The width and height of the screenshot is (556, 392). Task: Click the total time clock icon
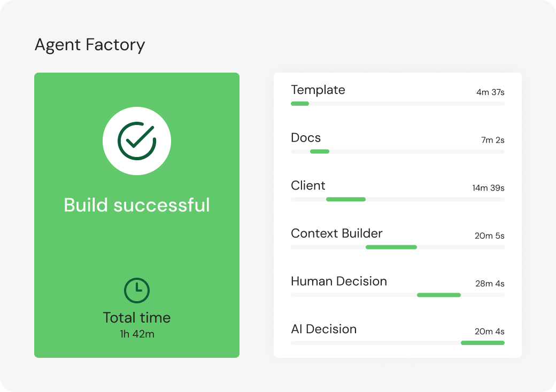137,291
